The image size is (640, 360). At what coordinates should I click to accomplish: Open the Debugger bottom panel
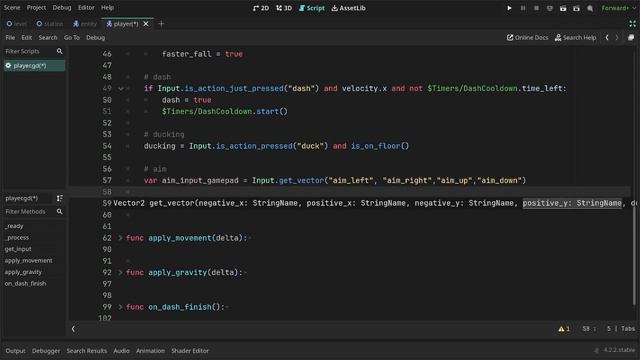(x=46, y=351)
